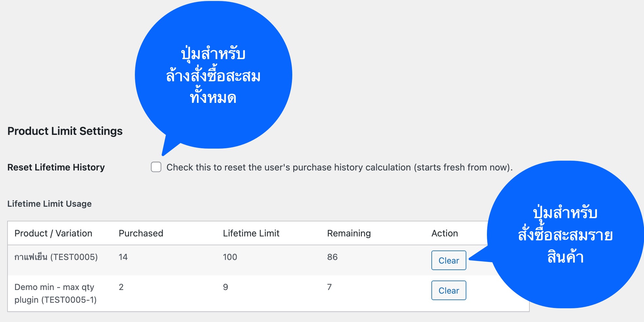Click the Lifetime Limit Usage heading

click(x=49, y=204)
